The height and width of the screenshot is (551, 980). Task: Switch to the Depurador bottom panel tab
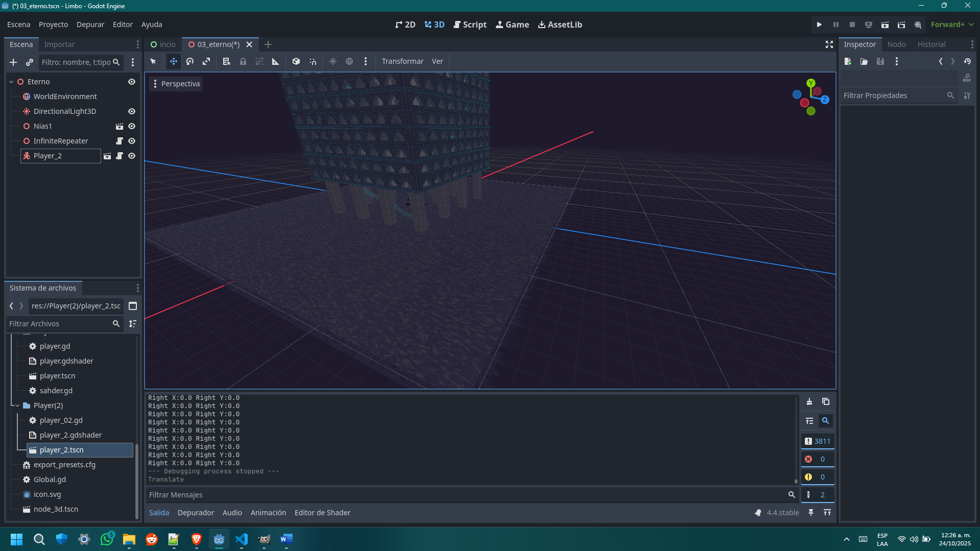pyautogui.click(x=196, y=513)
